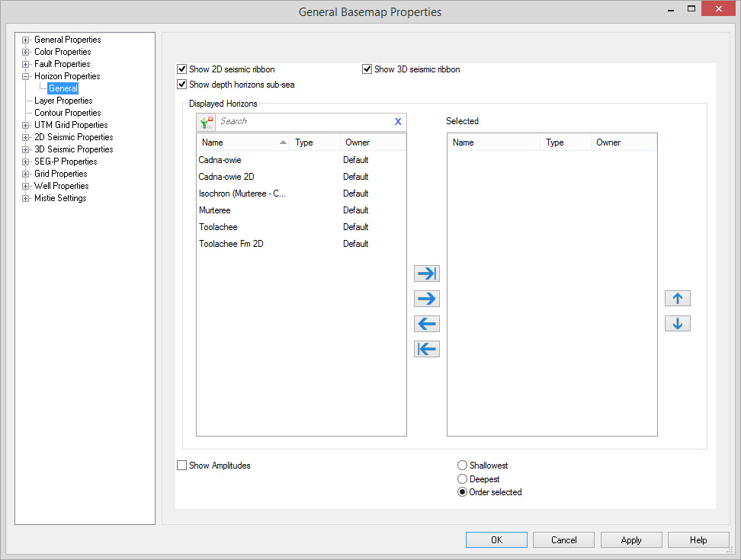Expand the Well Properties tree node
Viewport: 741px width, 560px height.
coord(26,186)
